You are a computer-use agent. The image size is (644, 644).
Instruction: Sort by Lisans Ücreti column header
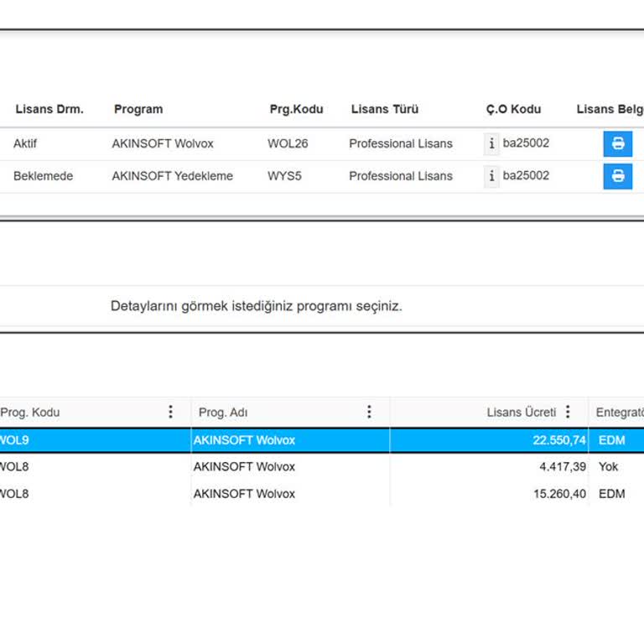522,412
